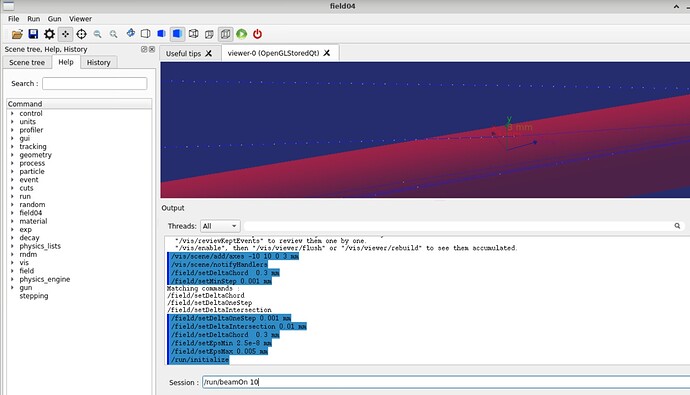Expand the vis command node
This screenshot has height=395, width=690.
coord(12,263)
